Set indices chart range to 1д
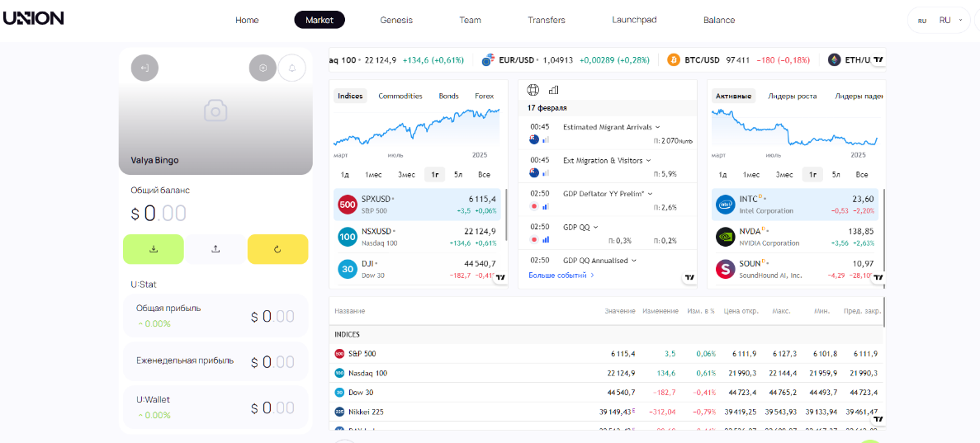The height and width of the screenshot is (443, 980). pos(345,174)
